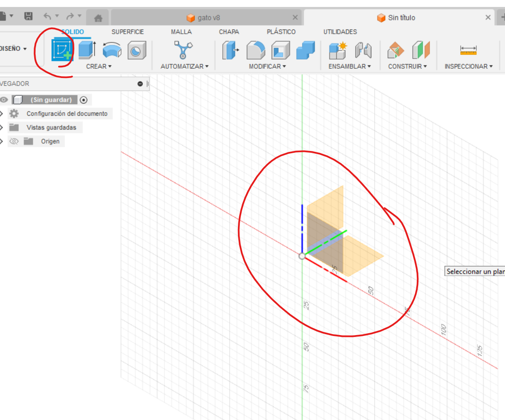Open the INSPECCIONAR dropdown menu
Screen dimensions: 505x420
pyautogui.click(x=468, y=66)
